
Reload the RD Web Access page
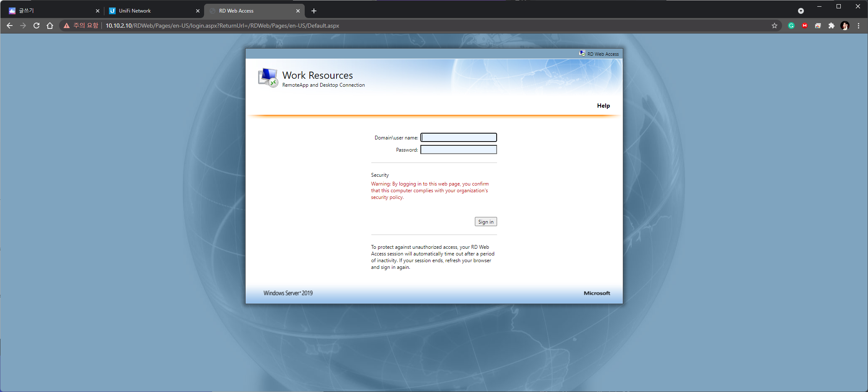coord(36,26)
